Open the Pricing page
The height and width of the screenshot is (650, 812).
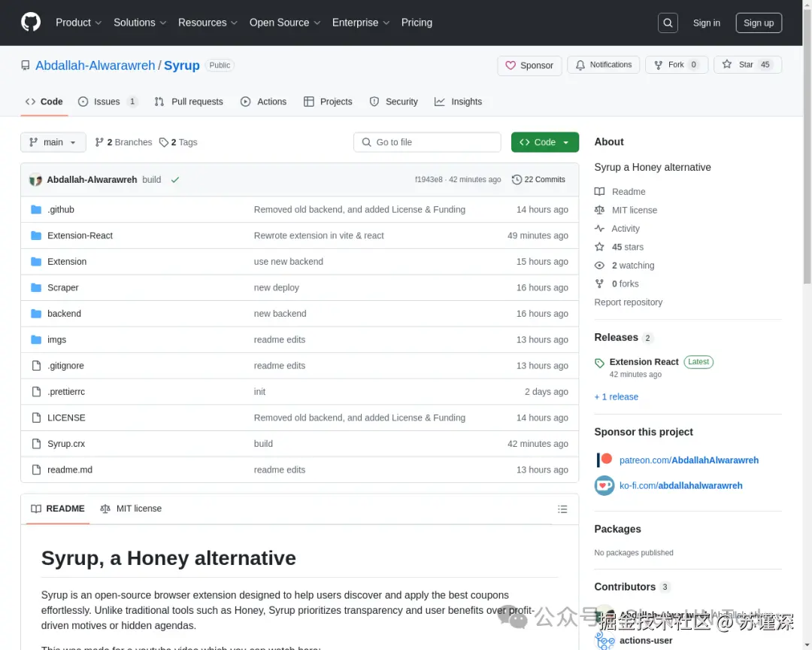click(x=417, y=23)
